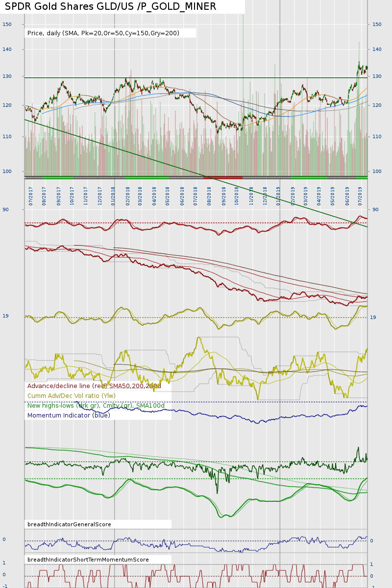Click the 08/2017 date label

(x=45, y=196)
